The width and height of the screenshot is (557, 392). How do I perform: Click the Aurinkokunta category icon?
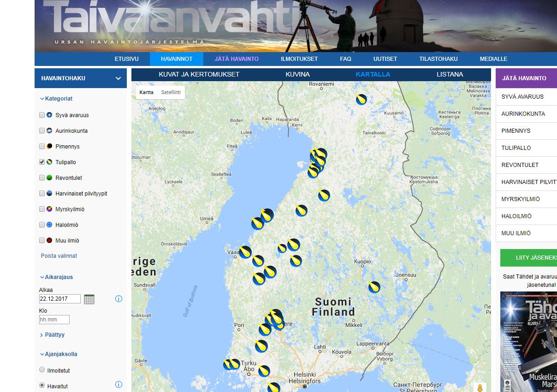coord(49,131)
